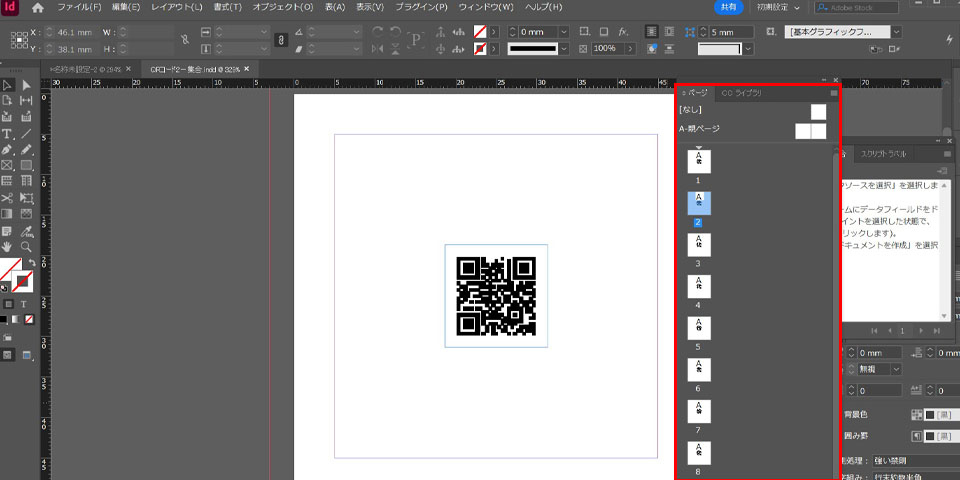Select the Pen tool
Viewport: 960px width, 480px height.
(7, 149)
